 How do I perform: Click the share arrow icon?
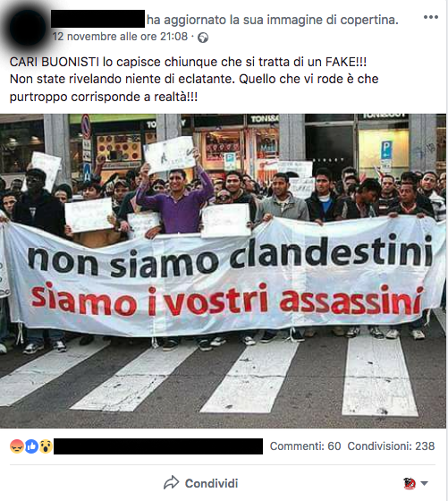pyautogui.click(x=172, y=483)
